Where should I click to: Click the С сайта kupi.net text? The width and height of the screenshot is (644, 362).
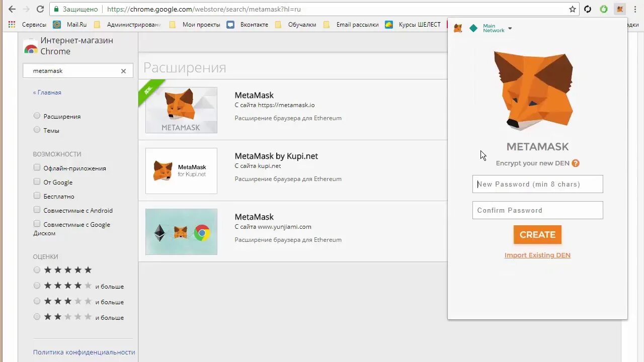[x=258, y=166]
